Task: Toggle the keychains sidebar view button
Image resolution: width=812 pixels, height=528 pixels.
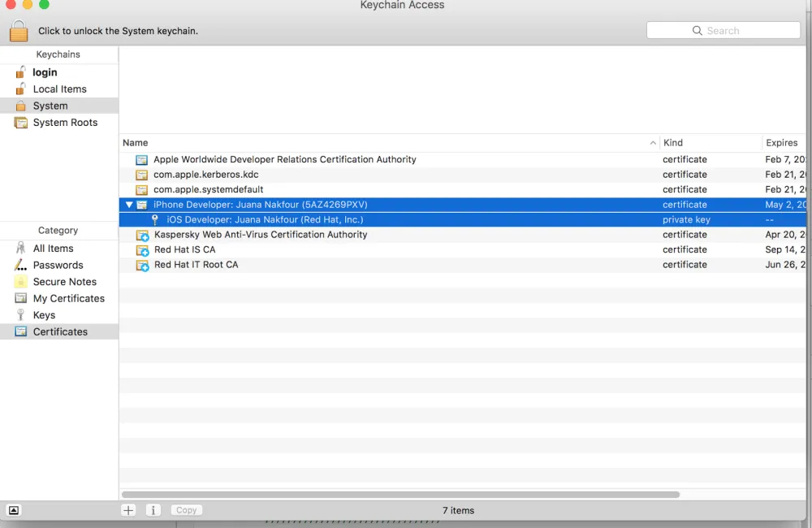Action: [14, 510]
